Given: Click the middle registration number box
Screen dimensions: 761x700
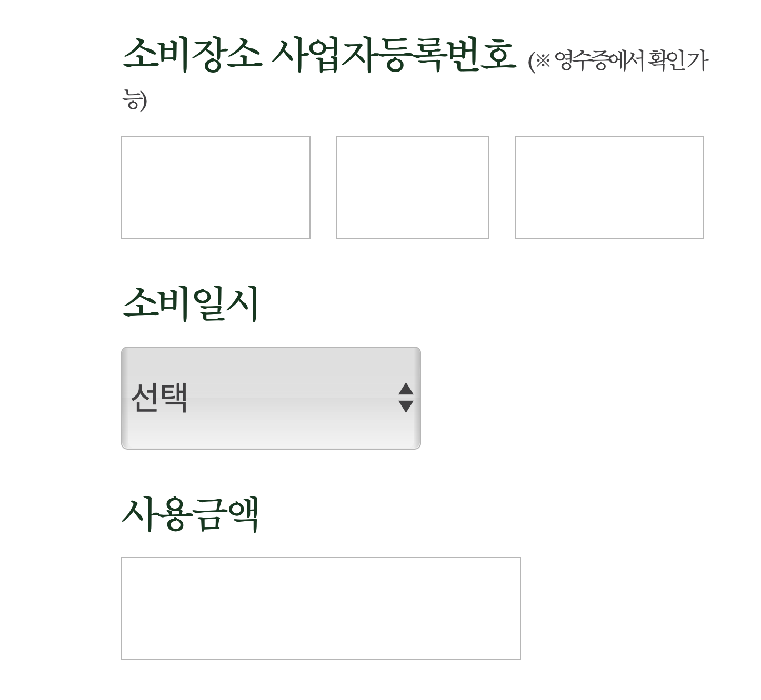Looking at the screenshot, I should click(413, 187).
